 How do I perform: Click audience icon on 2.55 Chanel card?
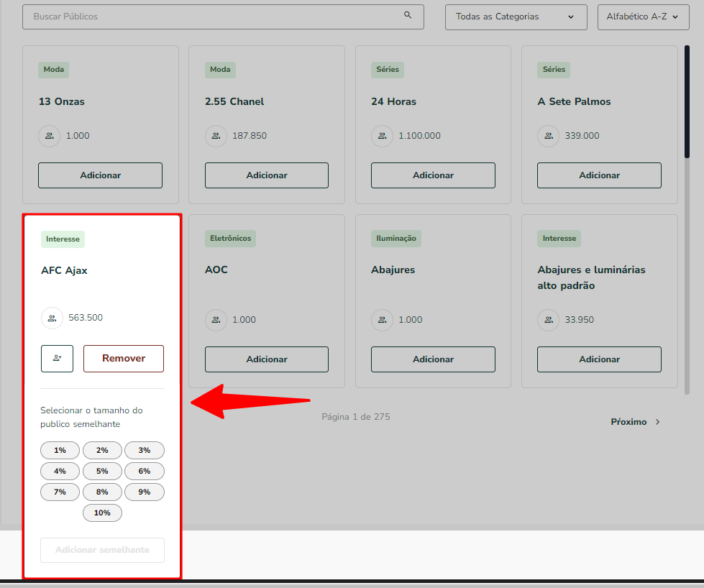[x=216, y=136]
